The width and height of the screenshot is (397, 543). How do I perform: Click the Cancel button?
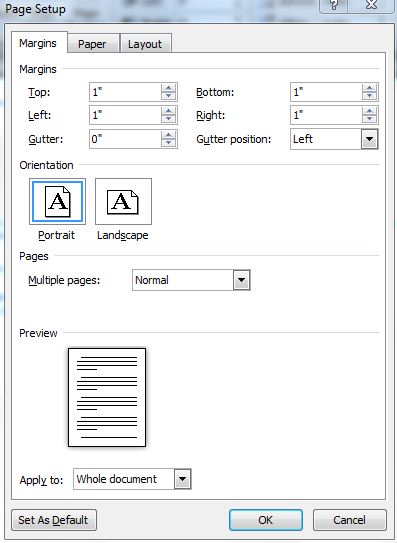pos(350,520)
